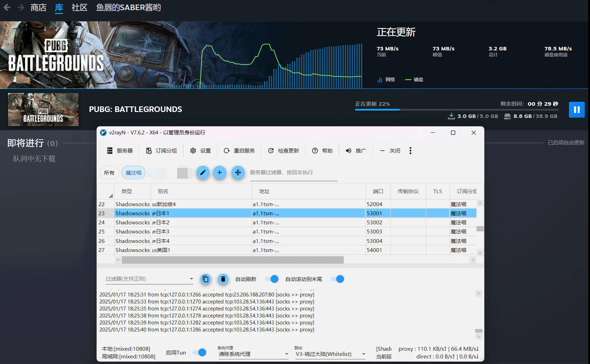Click 检查更新 in v2rayN toolbar
The height and width of the screenshot is (364, 590).
[x=284, y=150]
